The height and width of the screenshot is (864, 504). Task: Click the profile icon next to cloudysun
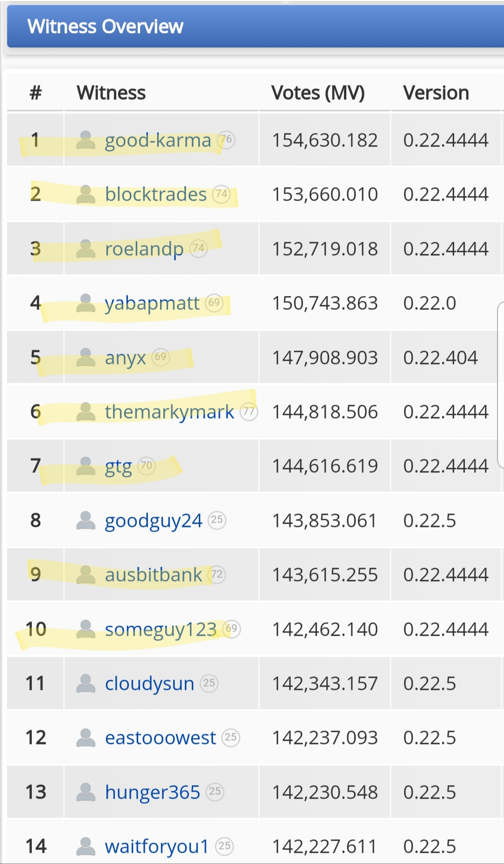[x=86, y=683]
